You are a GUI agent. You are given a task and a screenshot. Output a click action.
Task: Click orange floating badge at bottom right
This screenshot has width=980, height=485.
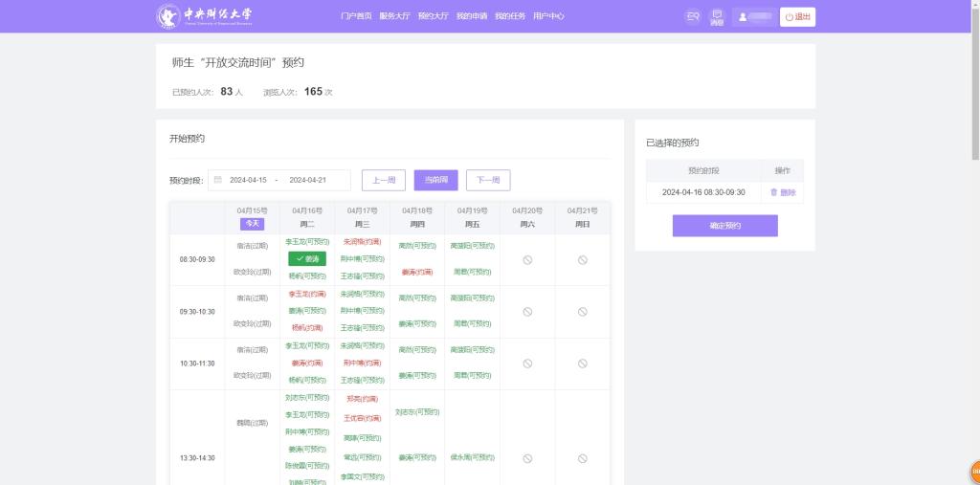tap(974, 472)
